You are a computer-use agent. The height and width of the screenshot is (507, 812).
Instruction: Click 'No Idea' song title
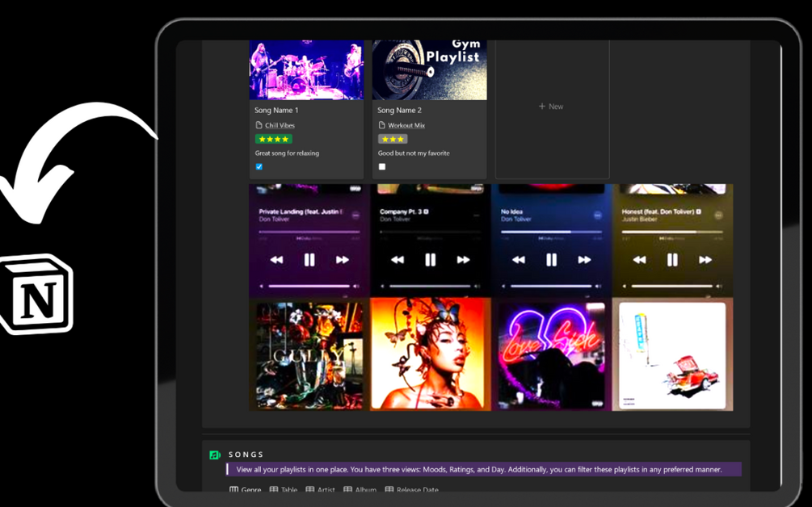(511, 212)
